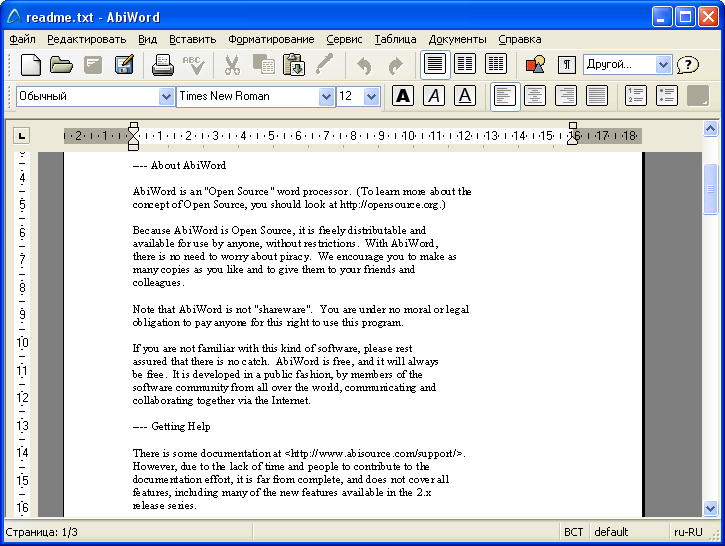Viewport: 725px width, 546px height.
Task: Click the Save As icon with pencil
Action: [x=124, y=65]
